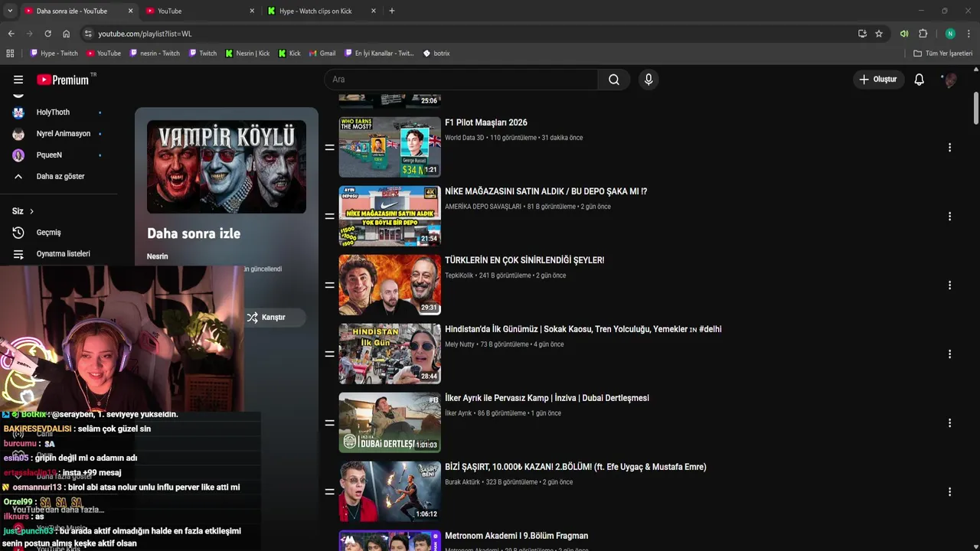
Task: Close the Daha sonra izle tab
Action: click(x=130, y=11)
